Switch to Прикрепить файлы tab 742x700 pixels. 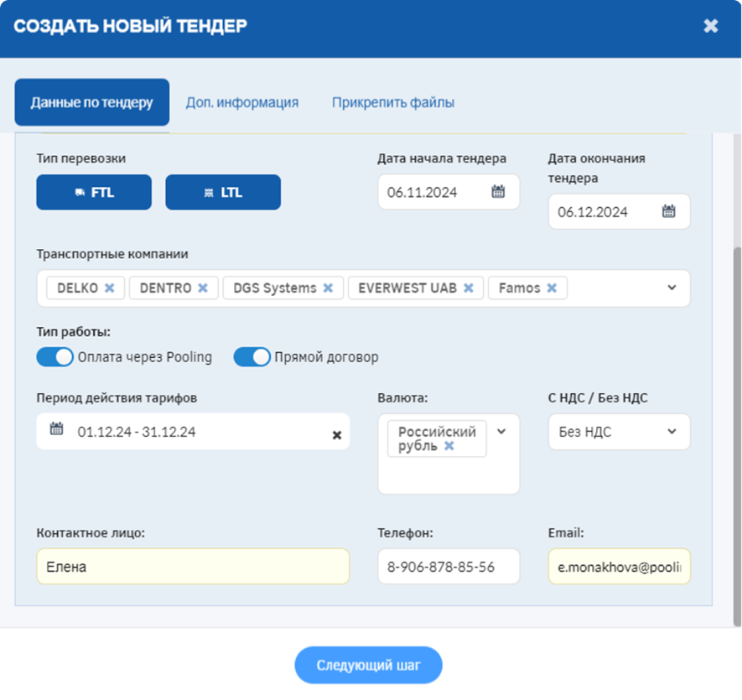(x=392, y=102)
